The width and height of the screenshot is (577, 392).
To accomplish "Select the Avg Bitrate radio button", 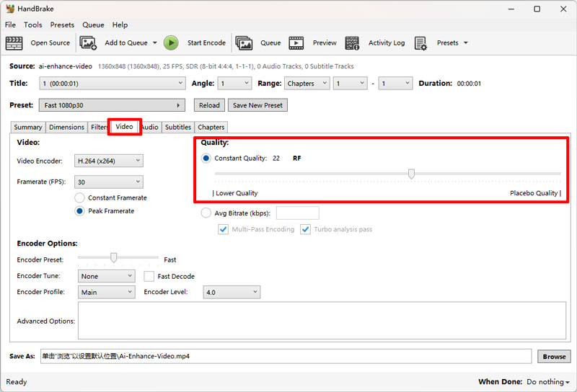I will point(206,213).
